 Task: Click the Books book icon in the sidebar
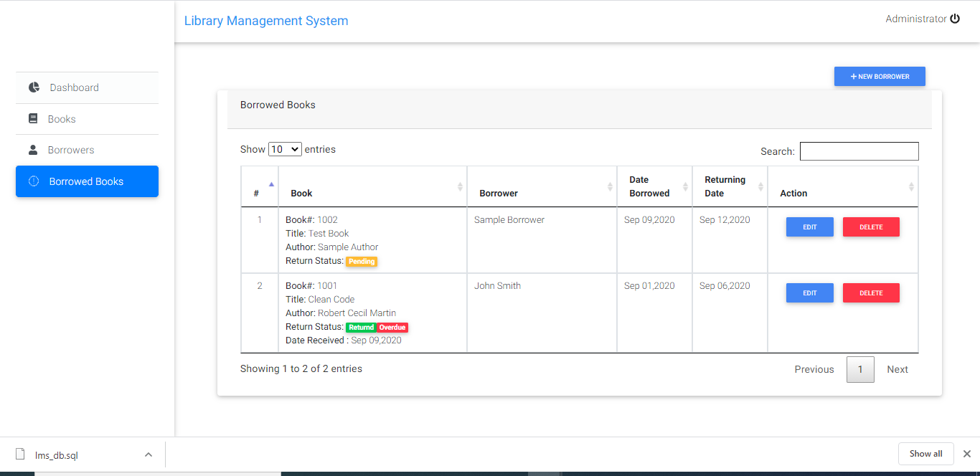[x=33, y=118]
